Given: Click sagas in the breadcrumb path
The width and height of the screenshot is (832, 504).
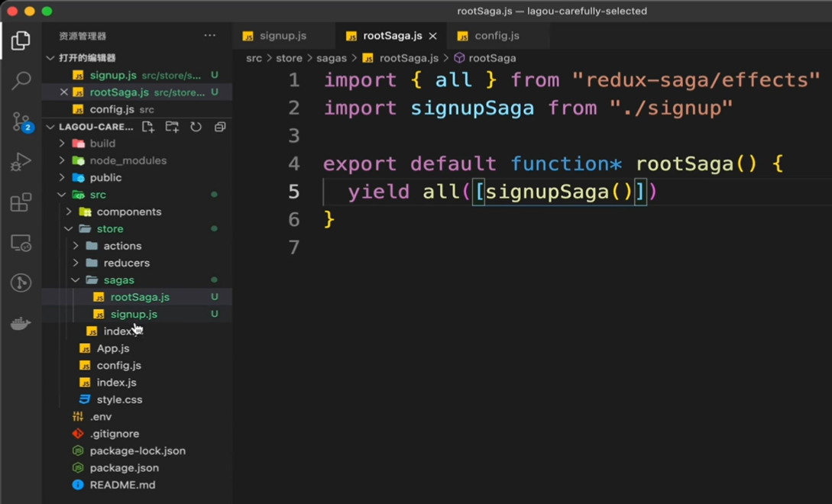Looking at the screenshot, I should [x=331, y=58].
